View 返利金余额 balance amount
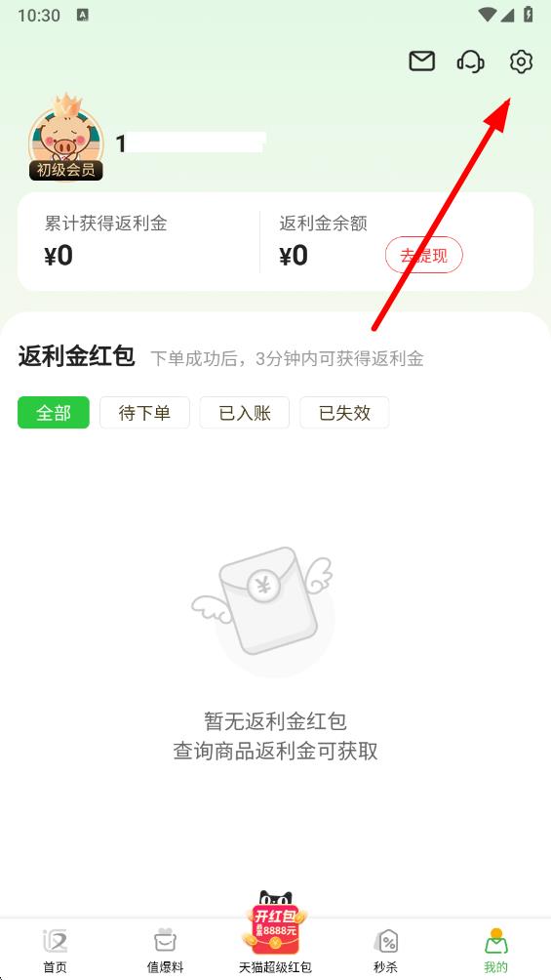Viewport: 551px width, 980px height. coord(294,256)
